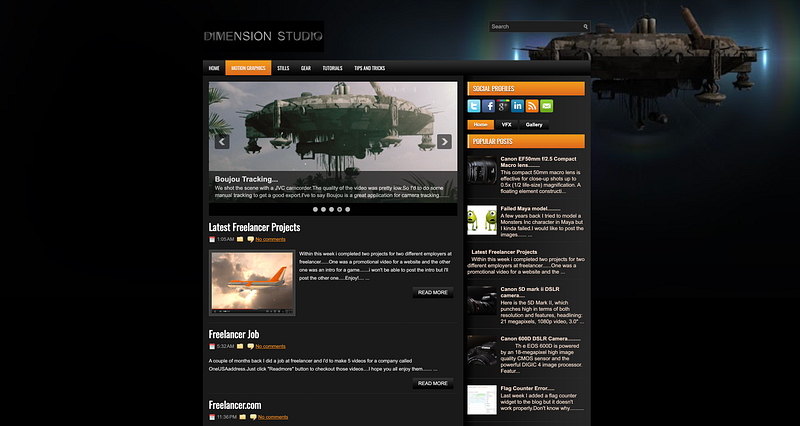This screenshot has width=800, height=426.
Task: Click the folder icon under Freelancer Job
Action: tap(240, 346)
